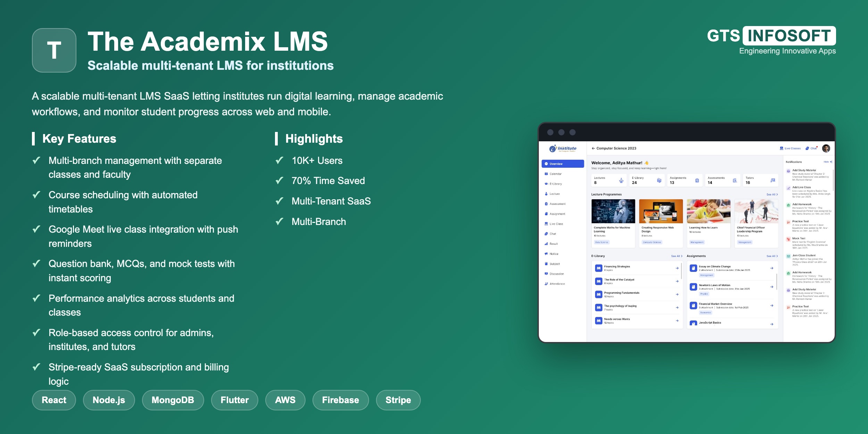The height and width of the screenshot is (434, 868).
Task: Click the Live Class sidebar icon
Action: (x=546, y=224)
